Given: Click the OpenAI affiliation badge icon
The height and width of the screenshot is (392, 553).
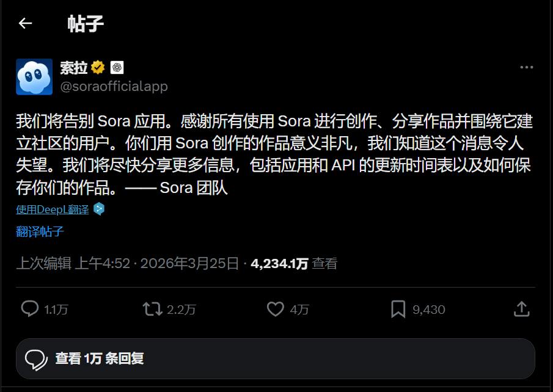Looking at the screenshot, I should [117, 68].
